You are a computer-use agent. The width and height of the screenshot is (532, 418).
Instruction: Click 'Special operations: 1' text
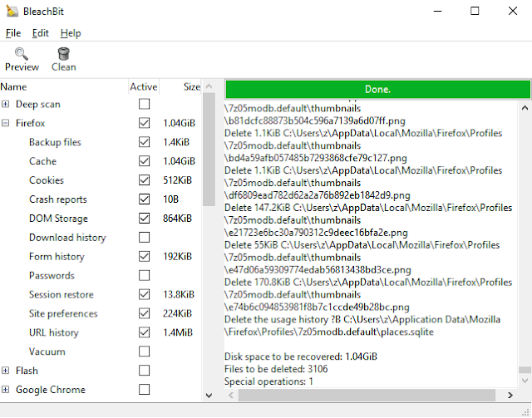pyautogui.click(x=268, y=381)
